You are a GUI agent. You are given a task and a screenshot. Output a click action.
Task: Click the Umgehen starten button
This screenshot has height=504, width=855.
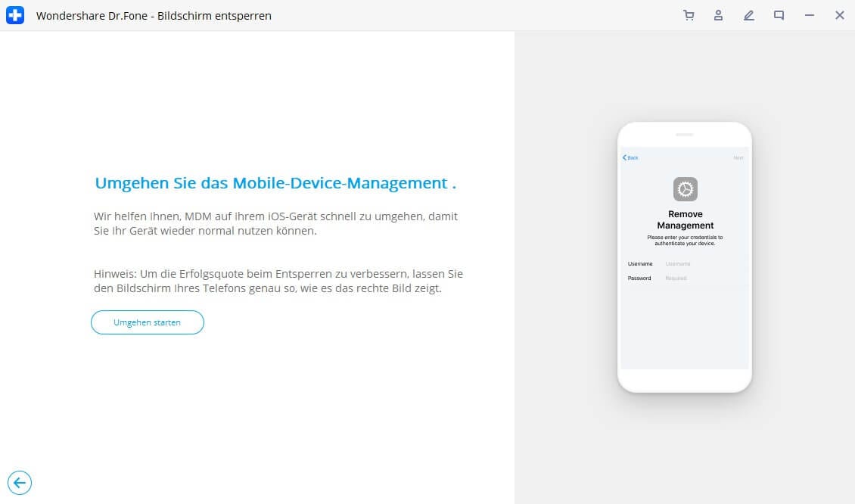tap(148, 322)
